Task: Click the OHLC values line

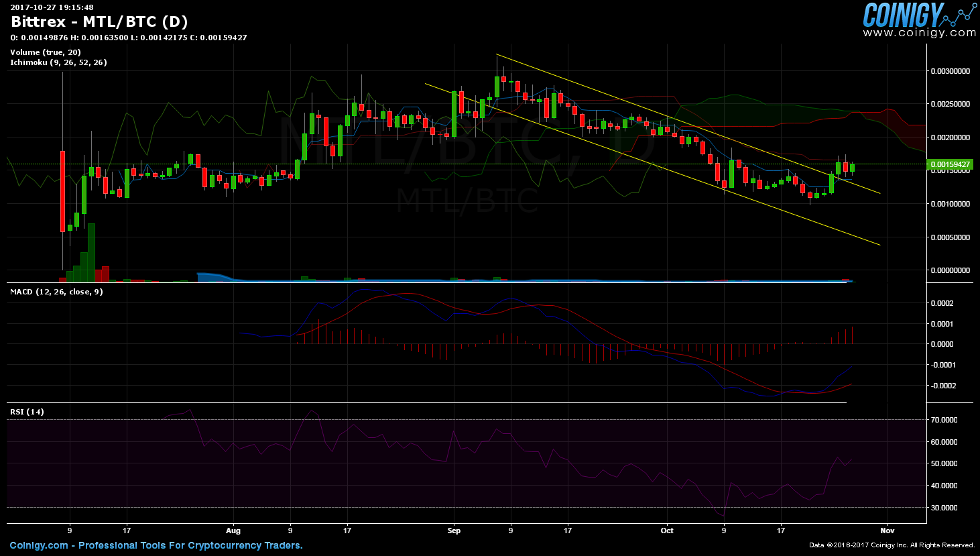Action: [129, 38]
